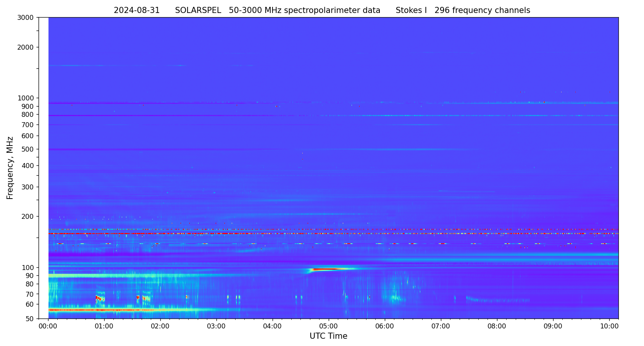Click the 200 frequency tick label
The image size is (644, 346).
tap(28, 217)
